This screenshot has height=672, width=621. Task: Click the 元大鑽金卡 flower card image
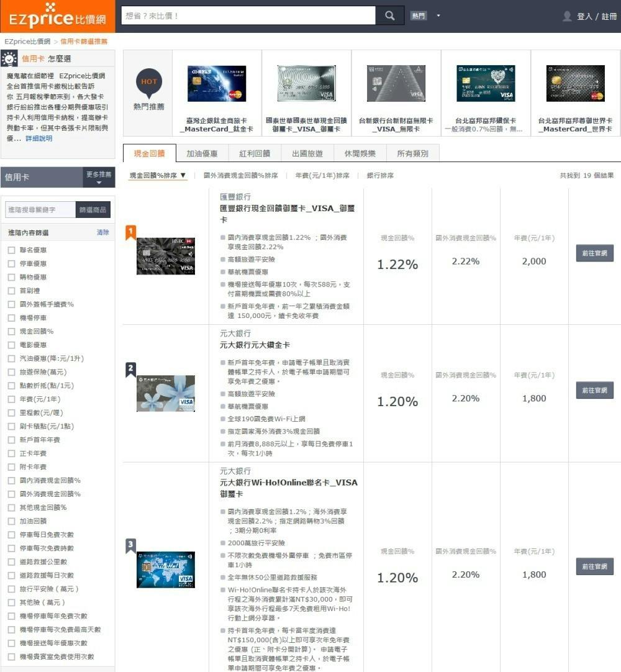(x=166, y=393)
